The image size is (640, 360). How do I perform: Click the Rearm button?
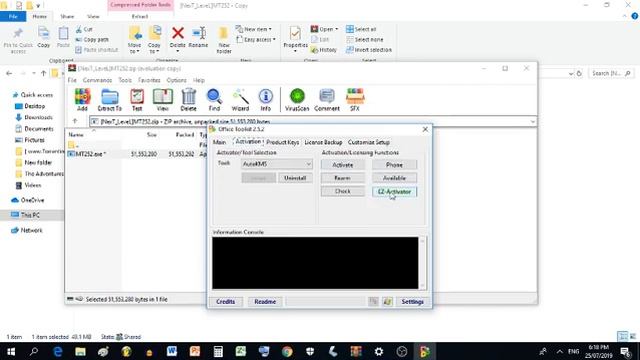[x=342, y=178]
